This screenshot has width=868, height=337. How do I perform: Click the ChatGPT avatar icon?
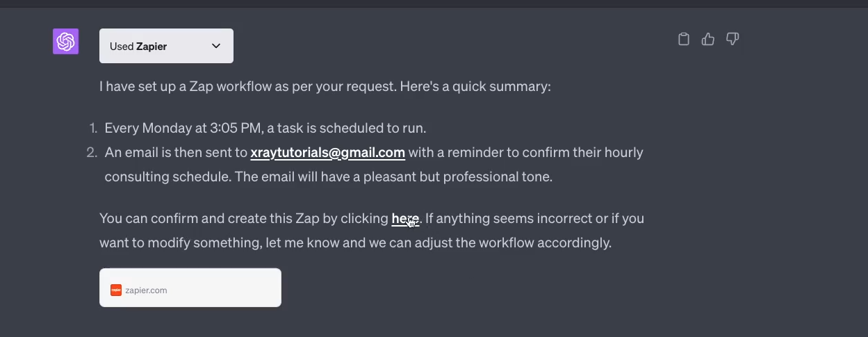tap(66, 42)
